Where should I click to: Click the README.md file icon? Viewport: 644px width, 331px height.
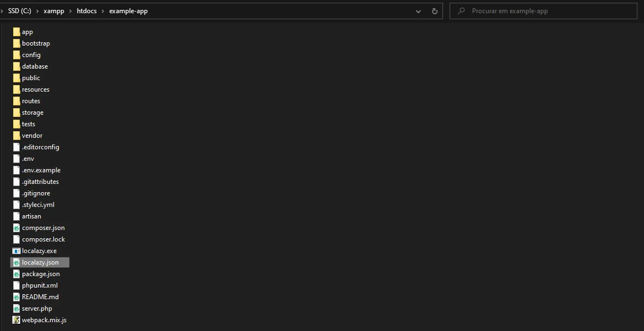16,296
